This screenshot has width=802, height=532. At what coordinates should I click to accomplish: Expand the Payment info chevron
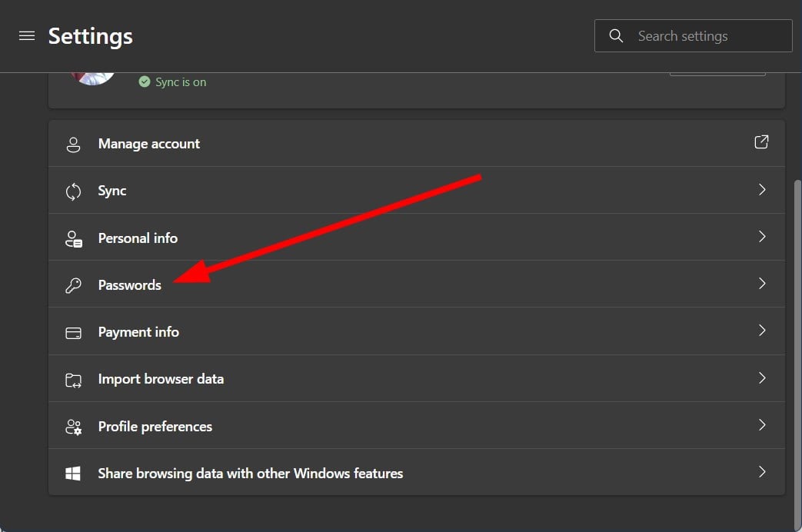[762, 331]
